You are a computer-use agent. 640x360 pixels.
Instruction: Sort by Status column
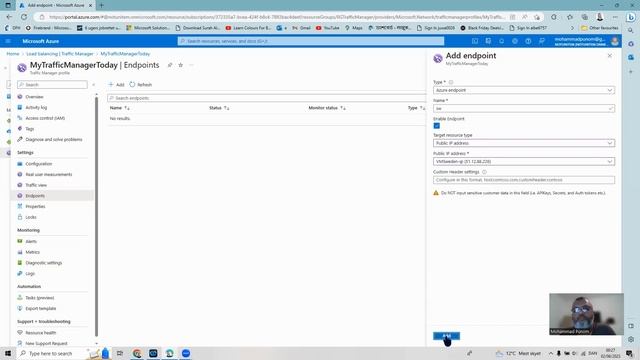(x=219, y=108)
